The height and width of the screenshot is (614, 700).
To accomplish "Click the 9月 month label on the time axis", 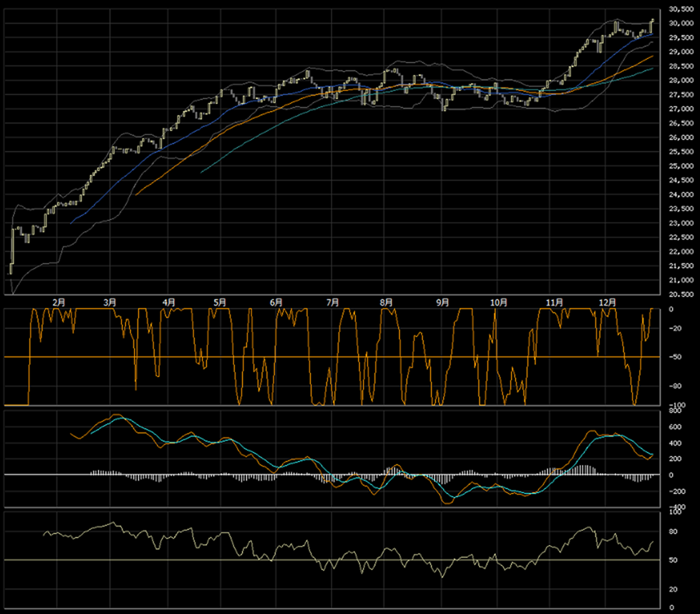I will (x=442, y=303).
